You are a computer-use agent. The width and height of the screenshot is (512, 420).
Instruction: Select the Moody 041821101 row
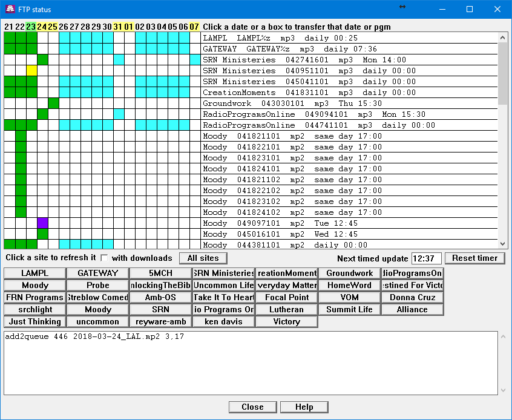pyautogui.click(x=349, y=136)
